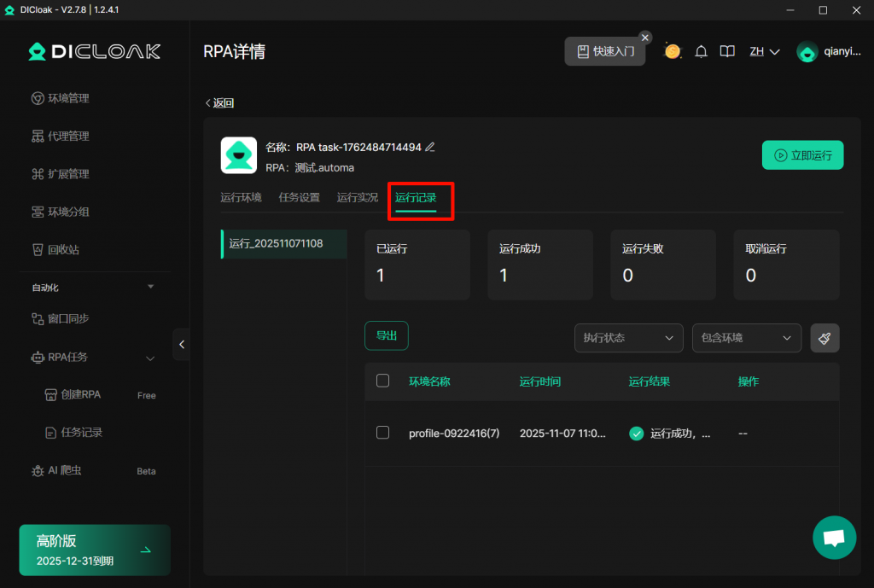Open the notification bell
Screen dimensions: 874x588
point(701,51)
